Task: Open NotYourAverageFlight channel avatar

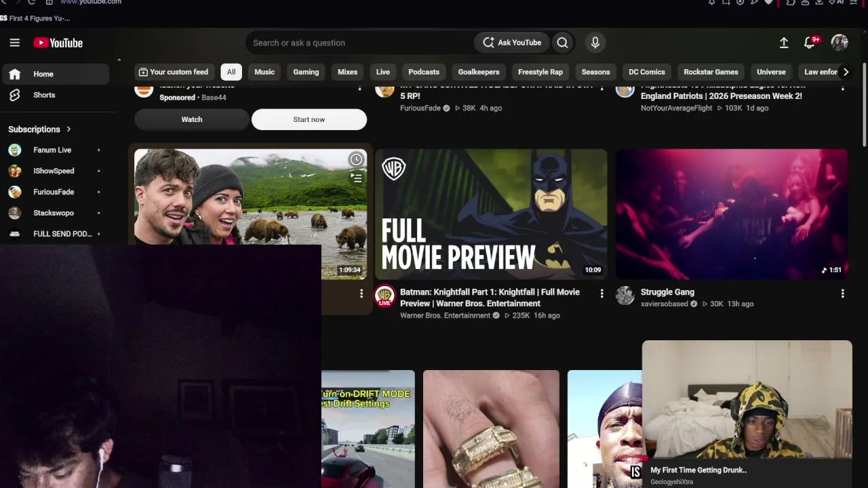Action: pyautogui.click(x=625, y=90)
